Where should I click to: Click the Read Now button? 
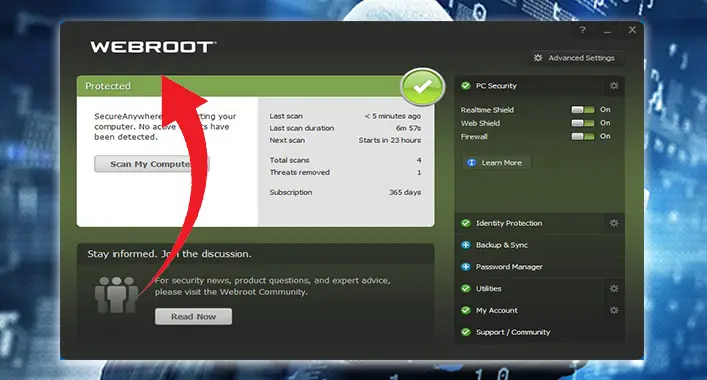[x=193, y=316]
